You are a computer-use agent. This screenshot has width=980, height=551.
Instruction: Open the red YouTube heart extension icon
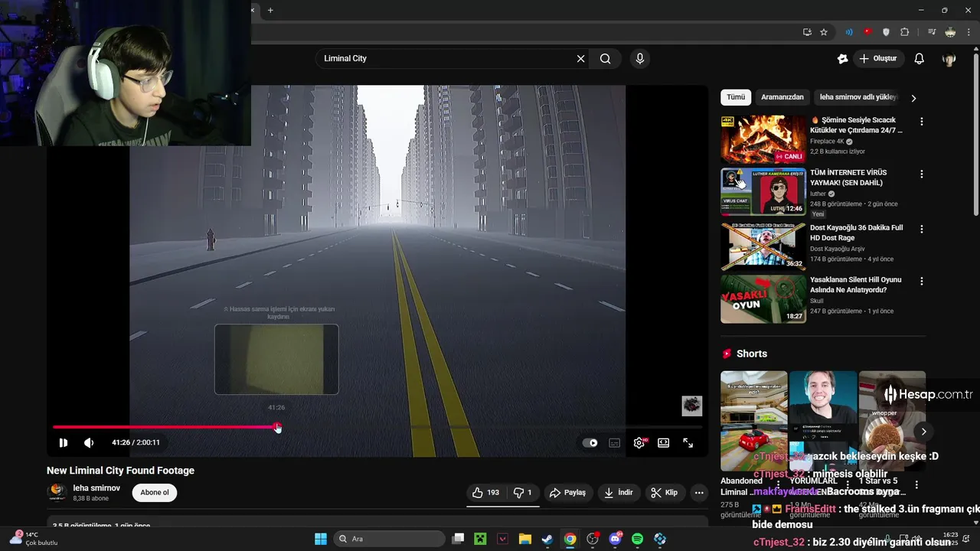tap(867, 32)
